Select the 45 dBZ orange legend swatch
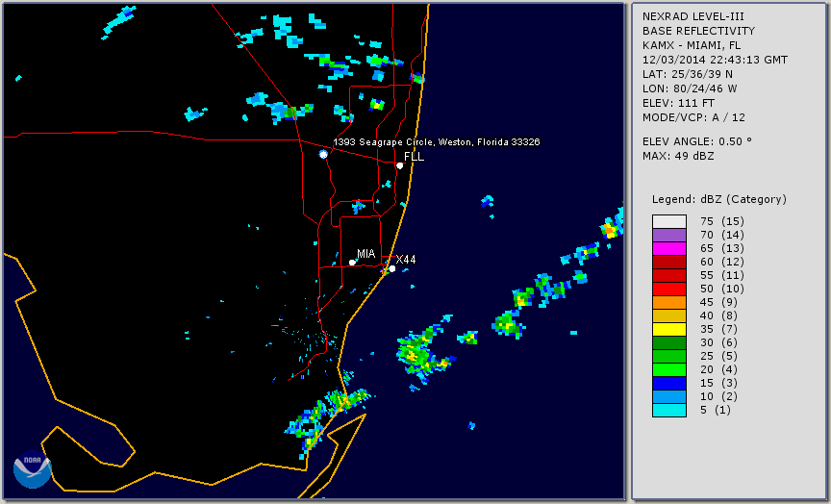The image size is (831, 504). click(669, 303)
